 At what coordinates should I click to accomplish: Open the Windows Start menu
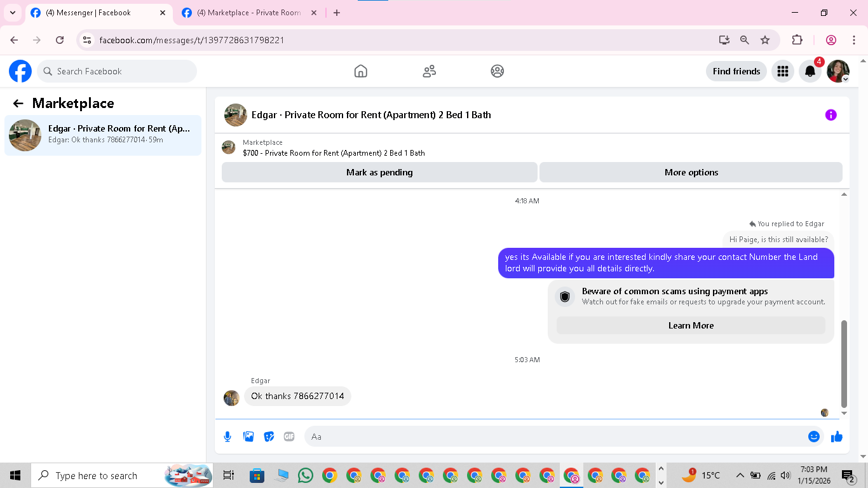click(15, 475)
